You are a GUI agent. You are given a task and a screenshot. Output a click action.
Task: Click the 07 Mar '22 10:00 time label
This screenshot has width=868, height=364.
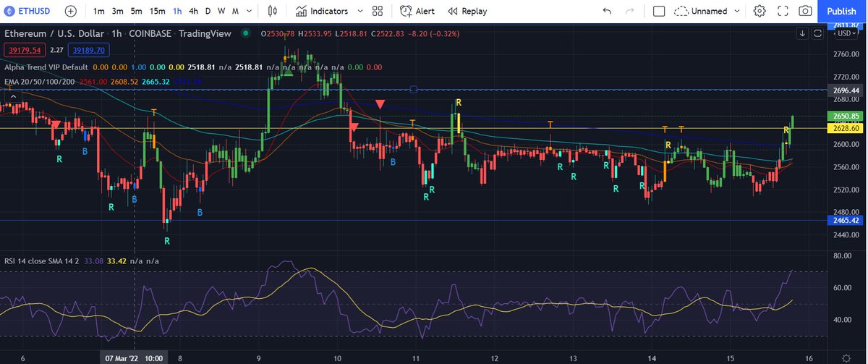coord(135,357)
